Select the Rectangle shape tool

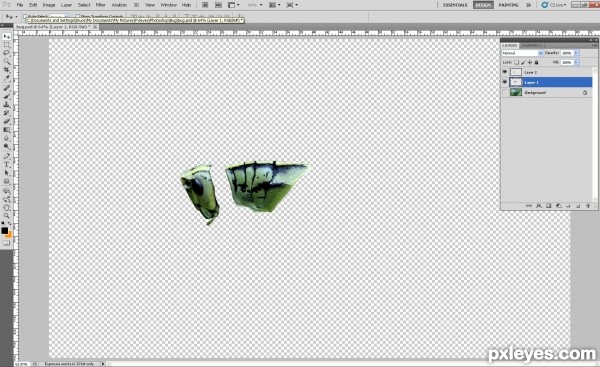point(7,181)
